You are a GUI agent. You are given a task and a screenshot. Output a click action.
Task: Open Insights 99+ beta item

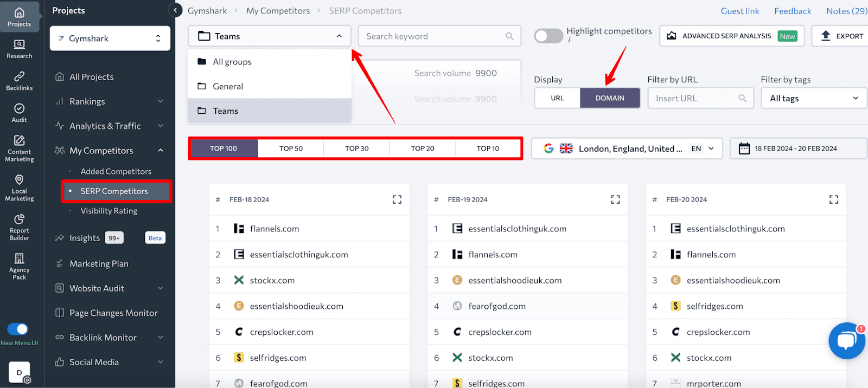click(x=110, y=238)
